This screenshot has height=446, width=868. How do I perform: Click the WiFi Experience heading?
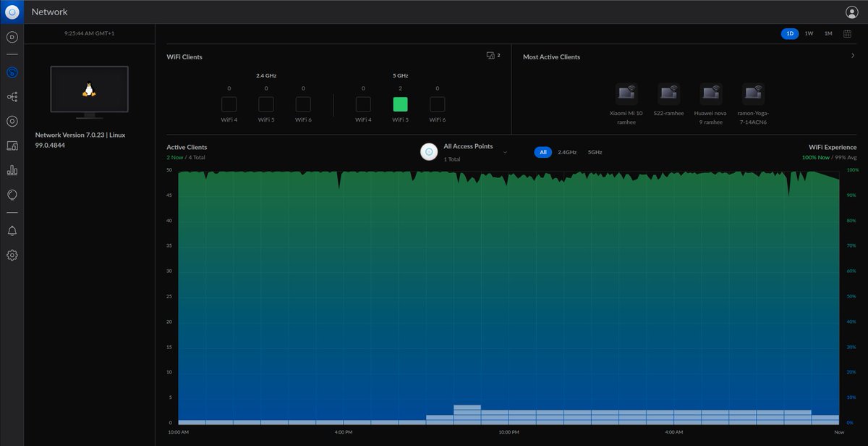coord(833,147)
